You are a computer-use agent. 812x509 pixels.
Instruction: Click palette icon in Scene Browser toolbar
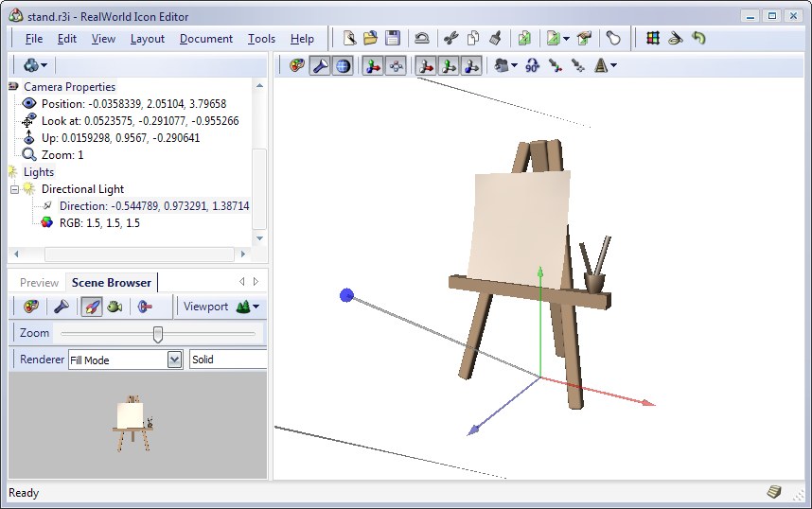pyautogui.click(x=31, y=307)
